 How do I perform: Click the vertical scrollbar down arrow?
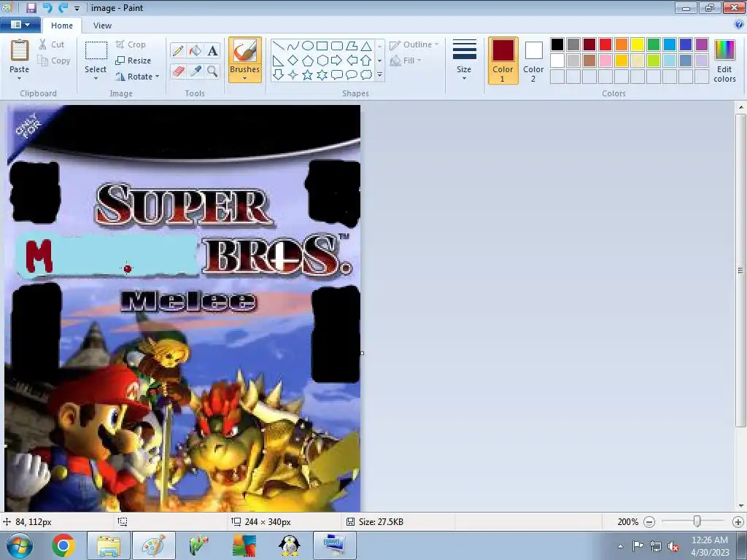pos(741,506)
